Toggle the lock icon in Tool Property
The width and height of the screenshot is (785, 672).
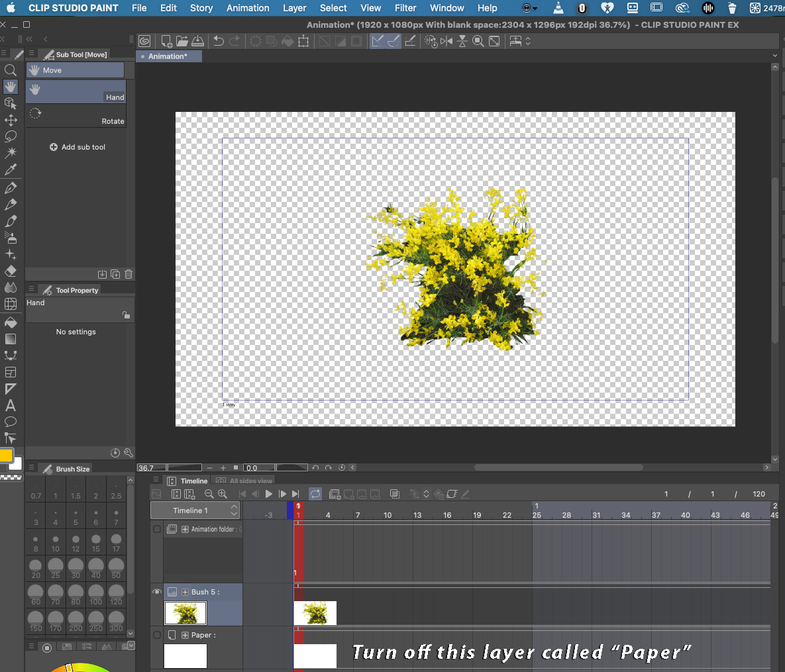[126, 314]
